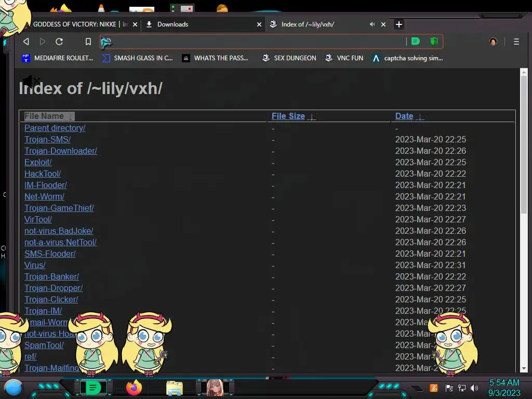Open the not-virus:BadJoke/ folder
Viewport: 532px width, 399px height.
pos(59,231)
